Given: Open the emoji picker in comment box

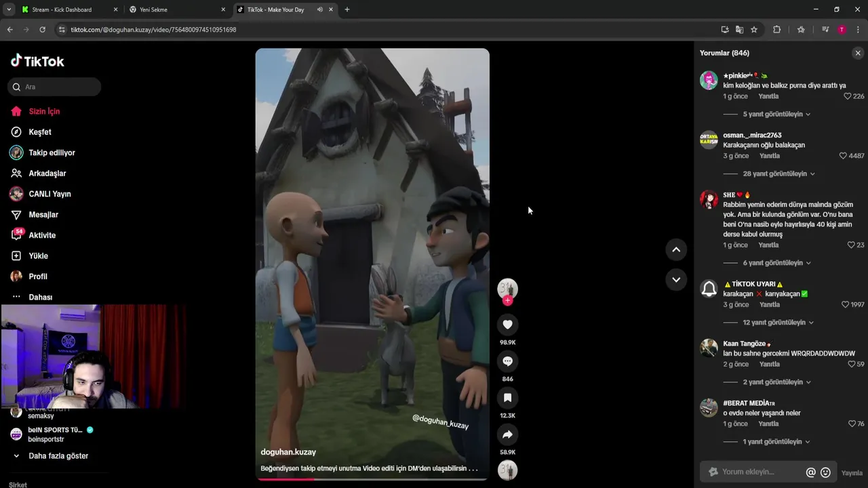Looking at the screenshot, I should point(825,472).
